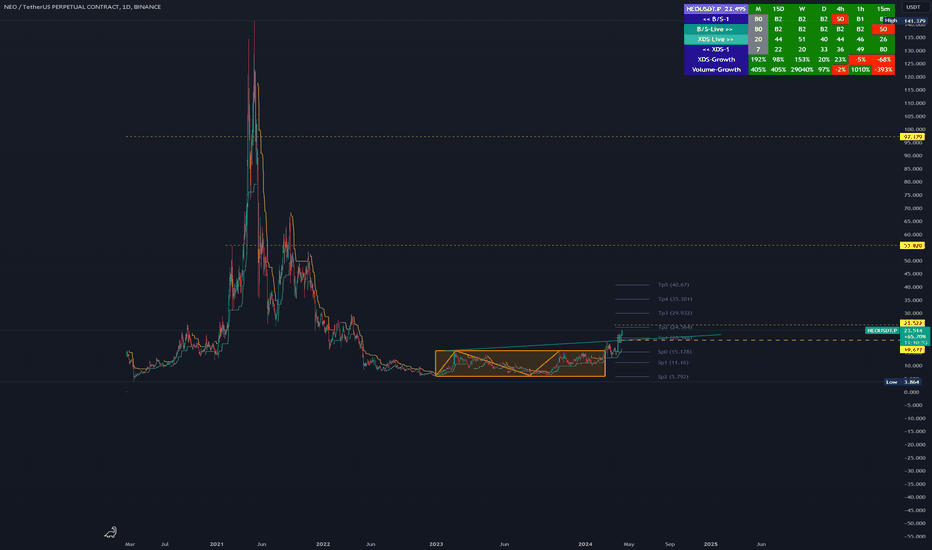Click the Sp1 (11.16) level label
The width and height of the screenshot is (932, 550).
click(x=673, y=362)
